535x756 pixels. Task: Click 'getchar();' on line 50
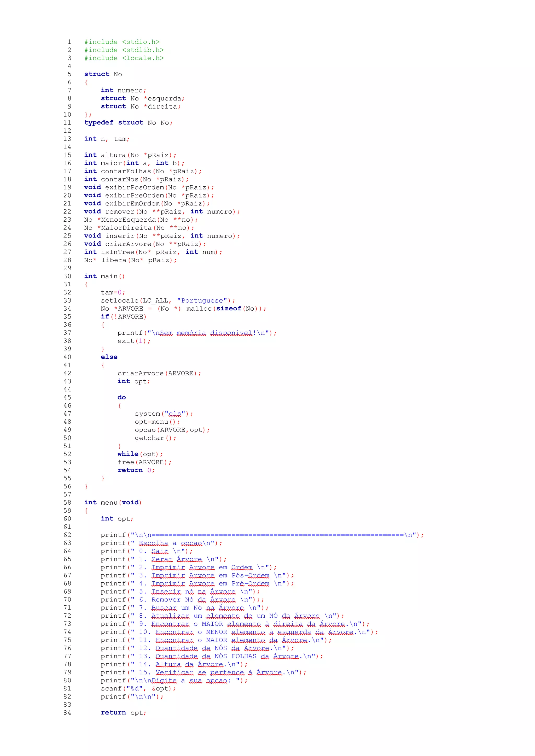(155, 438)
